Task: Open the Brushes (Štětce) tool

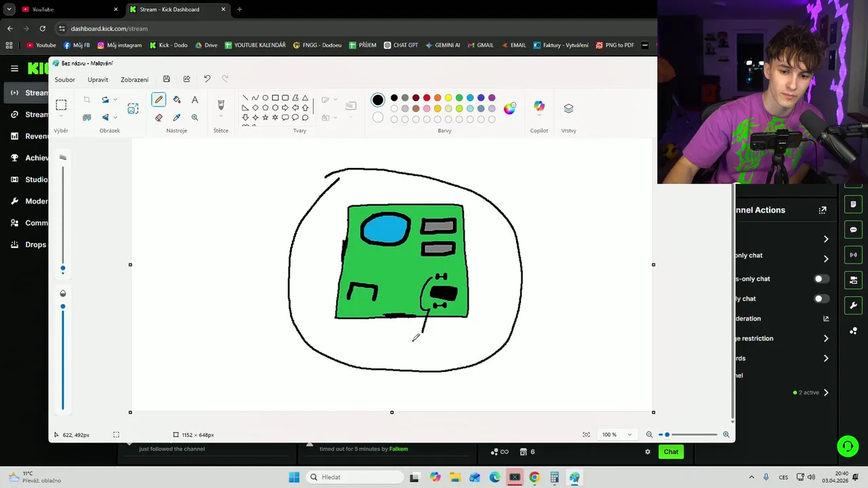Action: [x=220, y=104]
